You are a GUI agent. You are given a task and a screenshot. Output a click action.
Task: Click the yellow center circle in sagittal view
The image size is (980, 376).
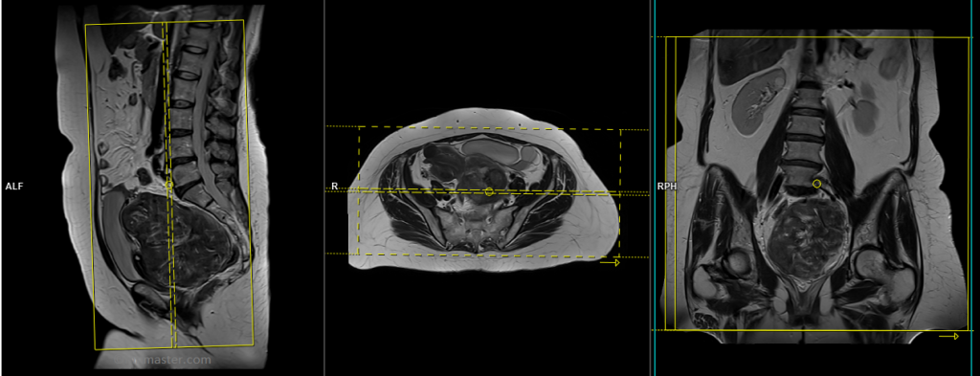(x=168, y=185)
